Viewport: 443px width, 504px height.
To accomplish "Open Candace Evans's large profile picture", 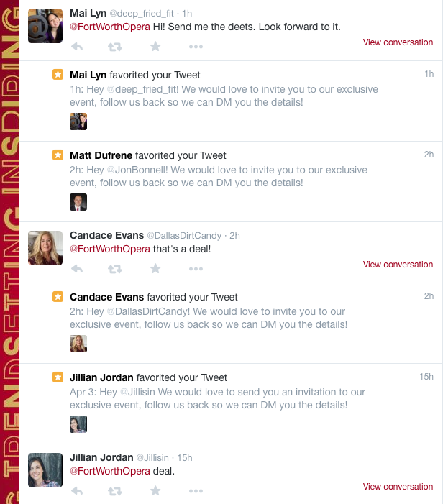I will (45, 248).
